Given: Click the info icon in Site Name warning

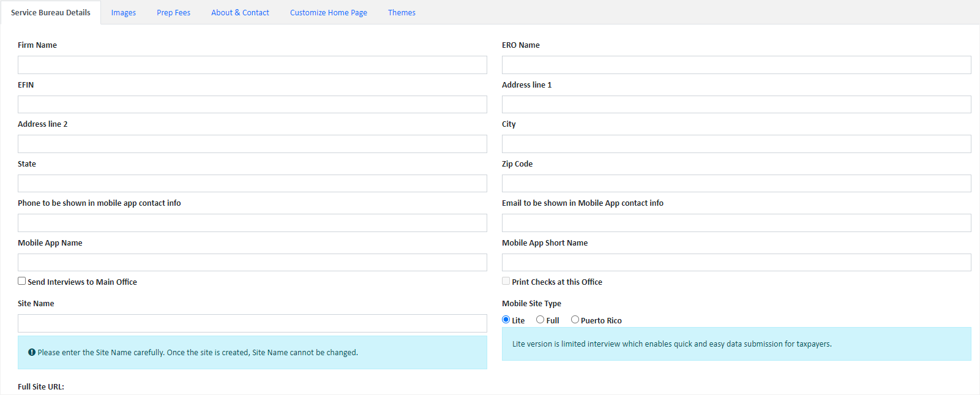Looking at the screenshot, I should pos(32,353).
